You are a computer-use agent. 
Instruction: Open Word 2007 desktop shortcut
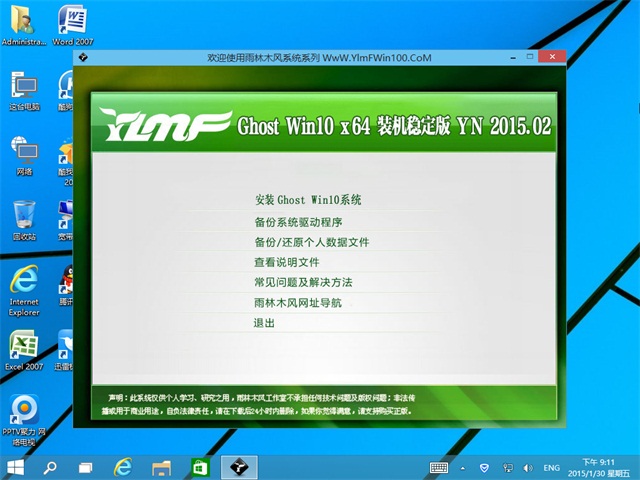(x=73, y=24)
